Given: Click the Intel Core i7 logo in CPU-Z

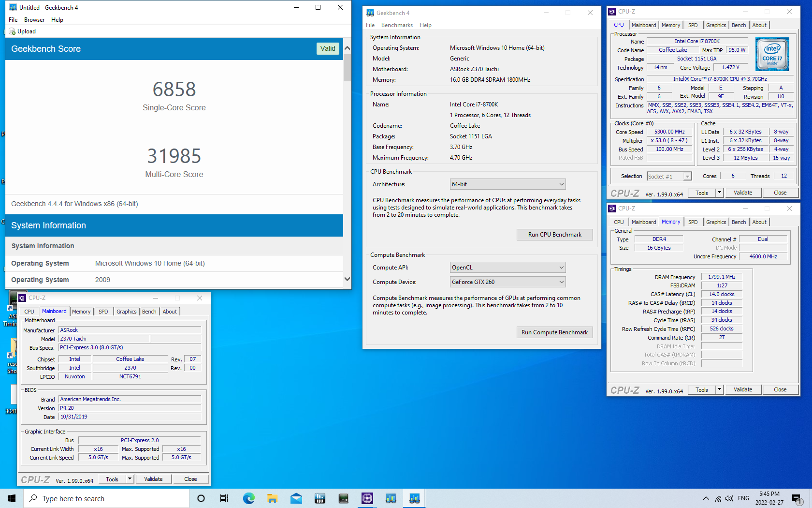Looking at the screenshot, I should [x=772, y=54].
